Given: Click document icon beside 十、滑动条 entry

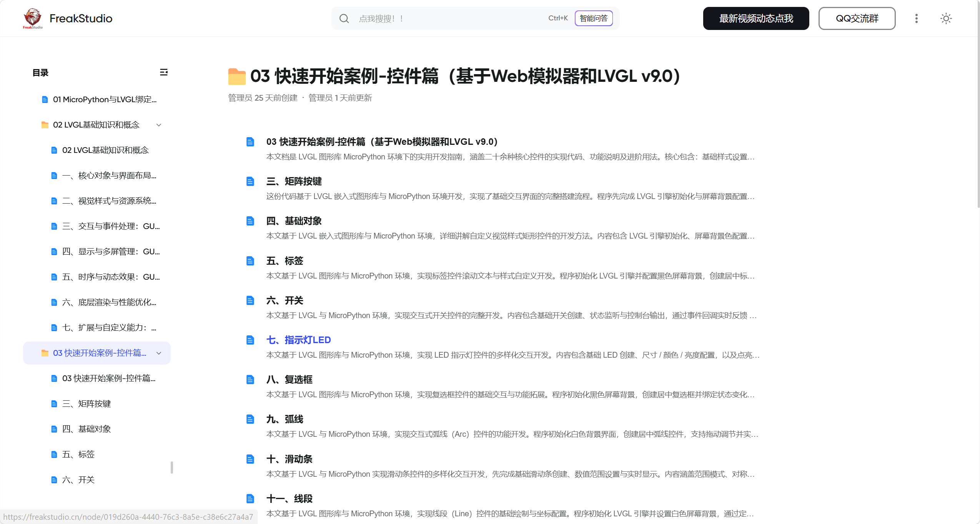Looking at the screenshot, I should coord(250,459).
